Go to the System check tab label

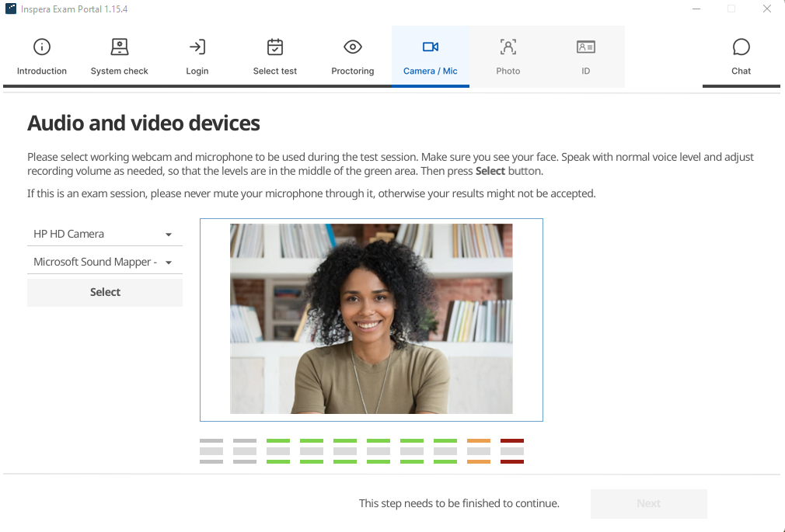coord(119,71)
